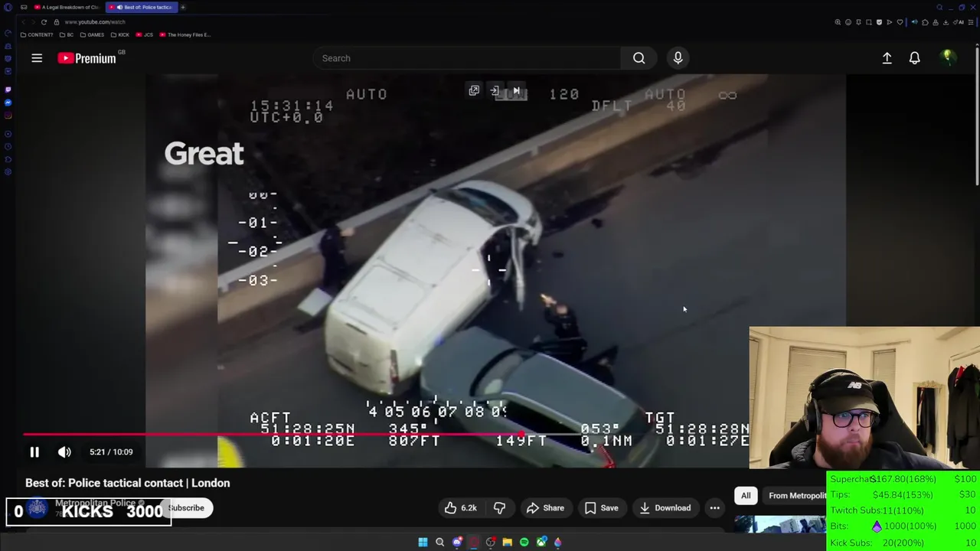Viewport: 980px width, 551px height.
Task: Open the BC bookmarks folder
Action: (67, 34)
